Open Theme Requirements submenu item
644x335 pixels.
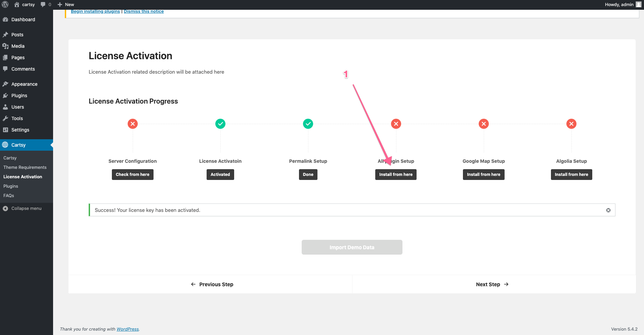pos(27,167)
